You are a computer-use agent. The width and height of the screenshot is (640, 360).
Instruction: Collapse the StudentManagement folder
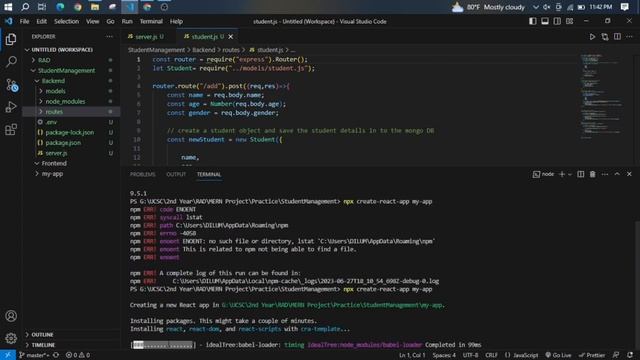(x=71, y=70)
